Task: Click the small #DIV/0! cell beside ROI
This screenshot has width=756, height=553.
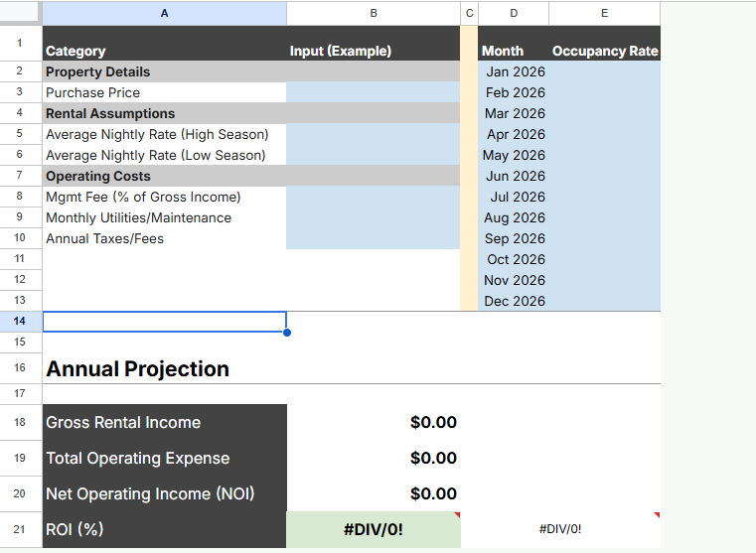Action: click(x=560, y=530)
